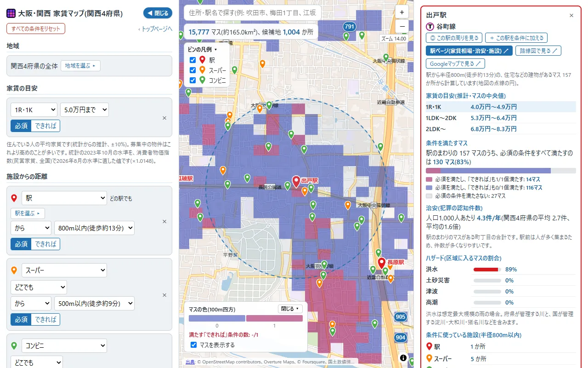
Task: Set スーパー condition to 必須
Action: (21, 319)
